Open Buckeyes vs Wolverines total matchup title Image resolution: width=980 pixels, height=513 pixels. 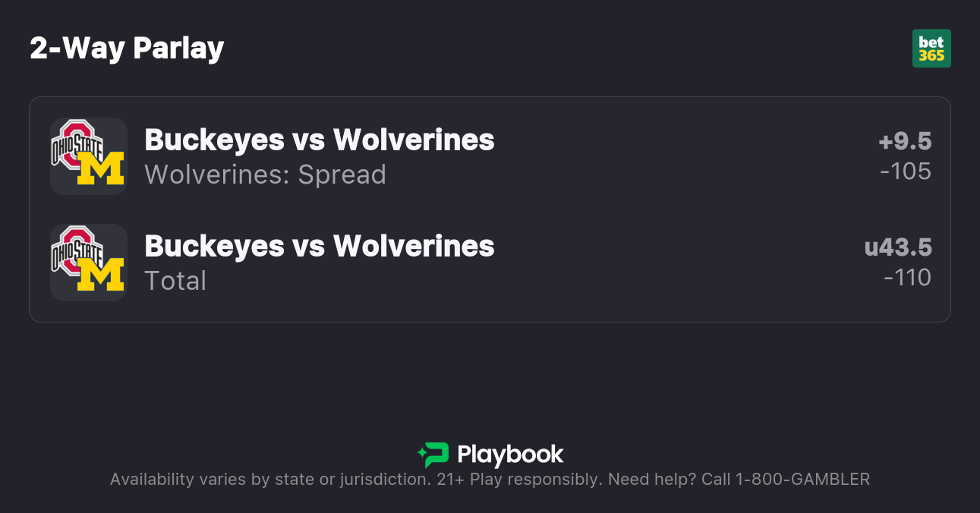coord(319,246)
